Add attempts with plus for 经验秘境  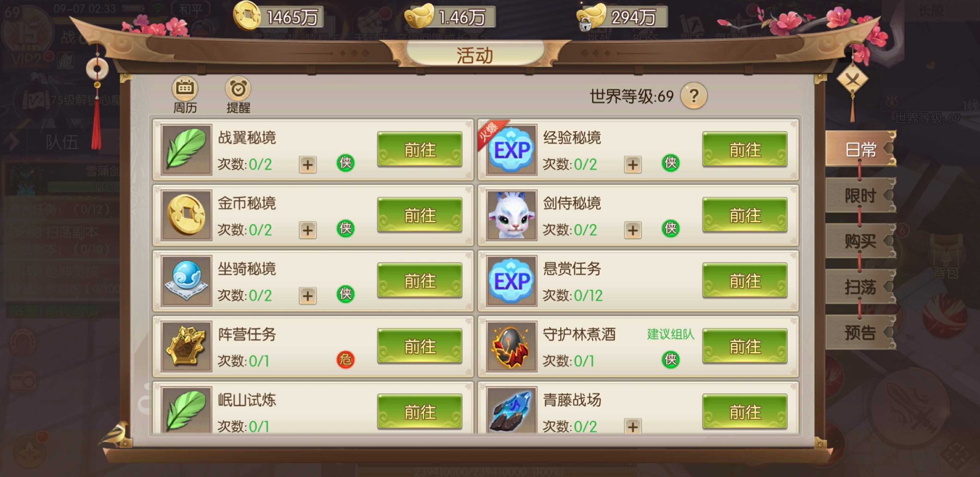pyautogui.click(x=633, y=164)
